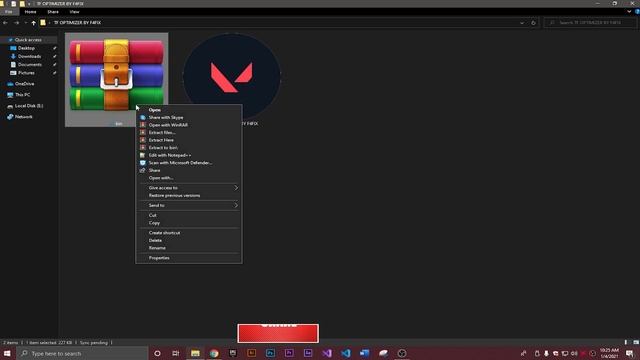Open the notification center icon

tap(629, 353)
